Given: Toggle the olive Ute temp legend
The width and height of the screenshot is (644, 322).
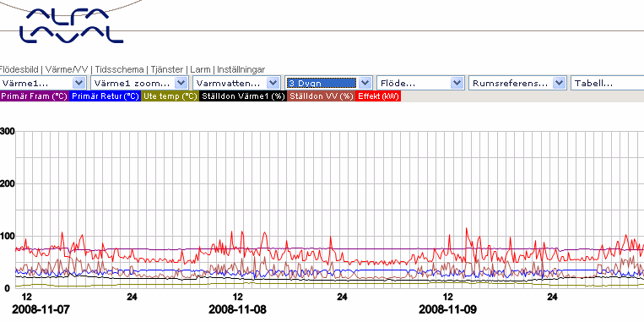Looking at the screenshot, I should [170, 96].
